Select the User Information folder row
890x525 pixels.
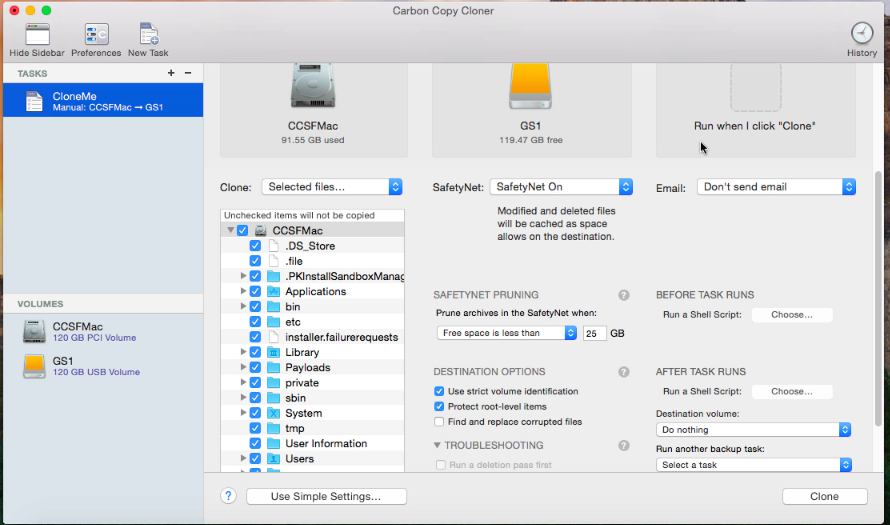[313, 443]
